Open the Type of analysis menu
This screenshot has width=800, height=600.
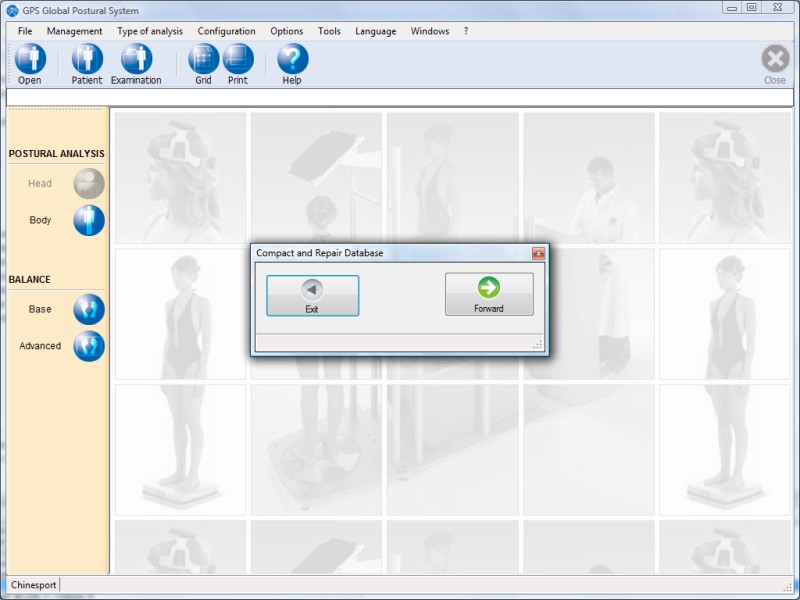[x=150, y=31]
